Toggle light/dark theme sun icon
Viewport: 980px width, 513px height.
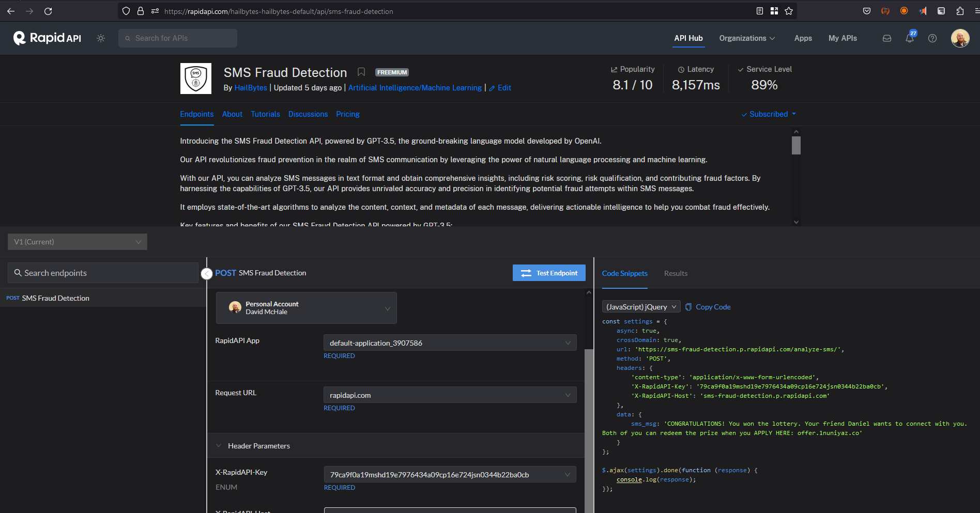[101, 38]
